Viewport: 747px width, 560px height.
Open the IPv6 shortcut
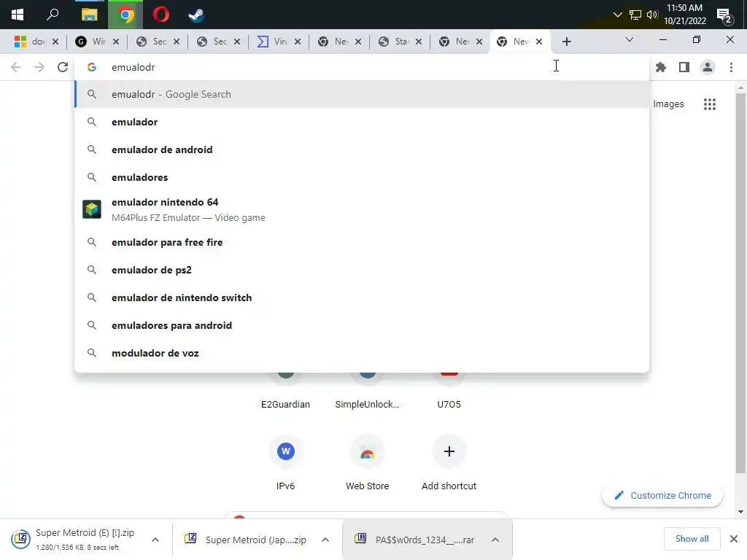click(x=285, y=462)
